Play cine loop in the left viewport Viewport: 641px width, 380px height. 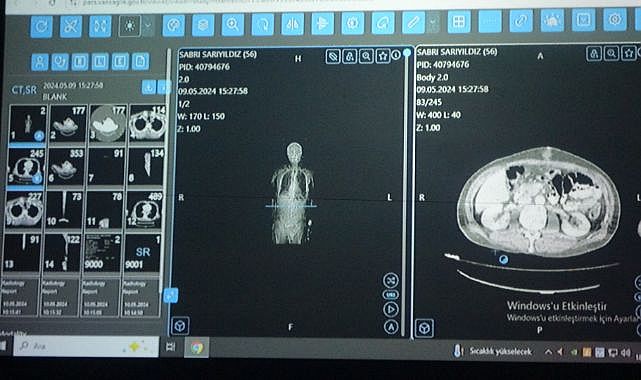[x=391, y=309]
